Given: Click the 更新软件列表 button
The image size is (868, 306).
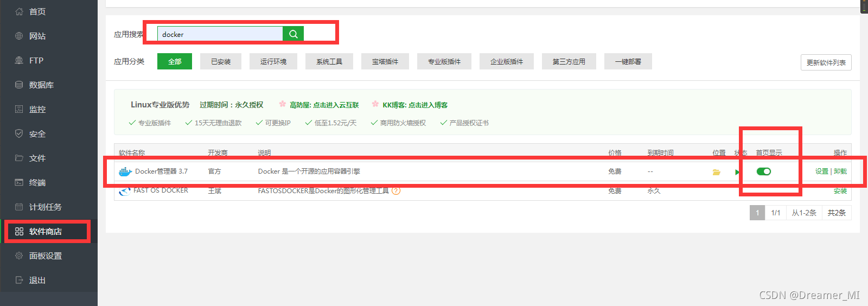Looking at the screenshot, I should 826,62.
